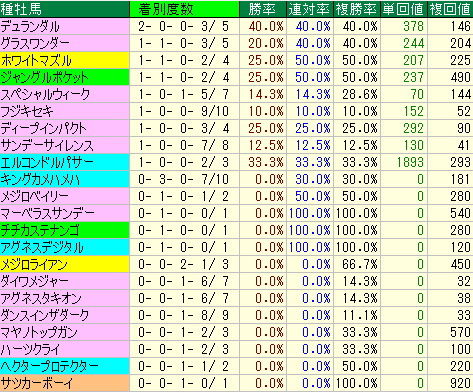Image resolution: width=473 pixels, height=392 pixels.
Task: Select the ダンスインザダーク sire name
Action: point(45,315)
